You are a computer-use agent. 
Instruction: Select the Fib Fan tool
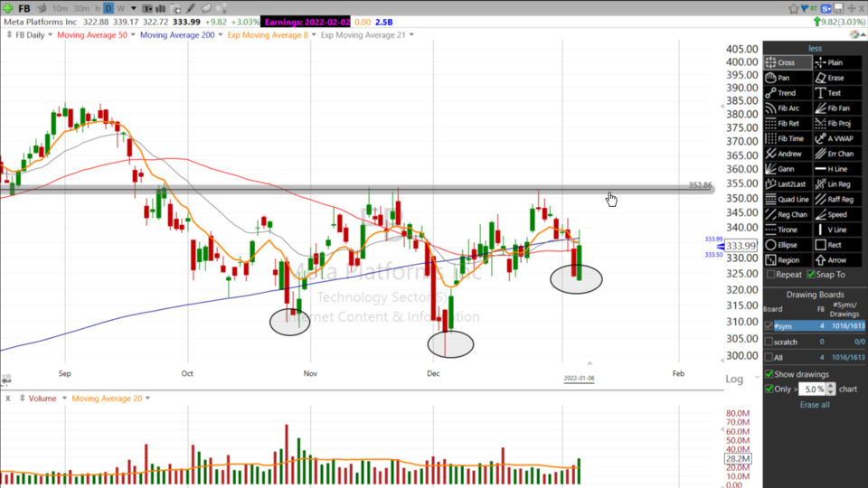point(838,108)
